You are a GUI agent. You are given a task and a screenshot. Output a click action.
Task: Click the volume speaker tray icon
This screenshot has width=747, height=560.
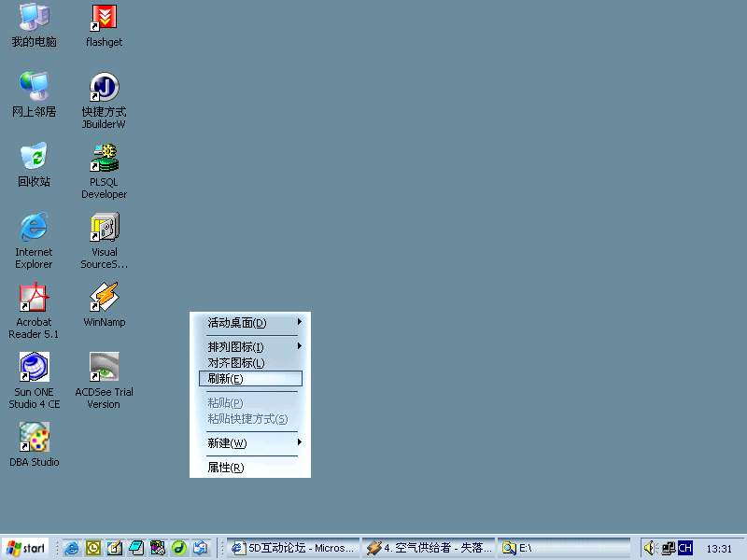(649, 548)
